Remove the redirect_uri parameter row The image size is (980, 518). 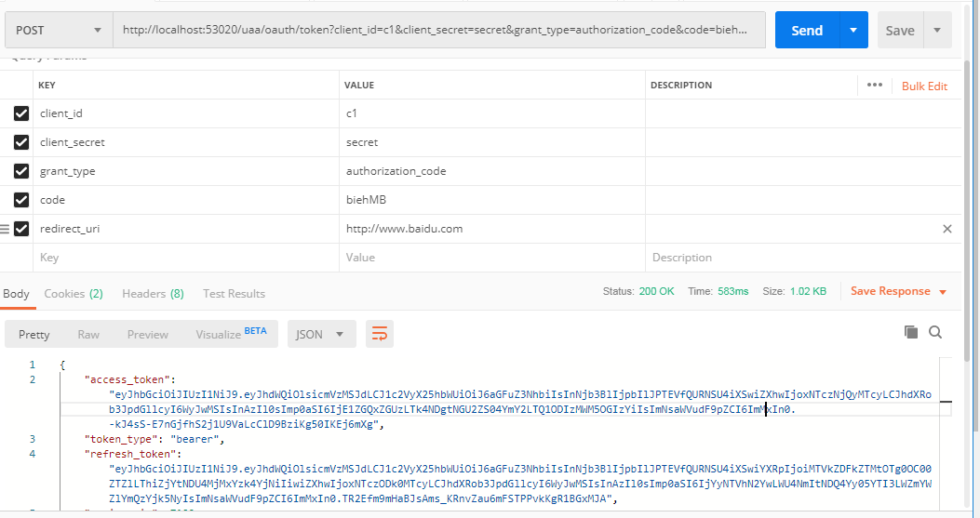click(x=947, y=229)
